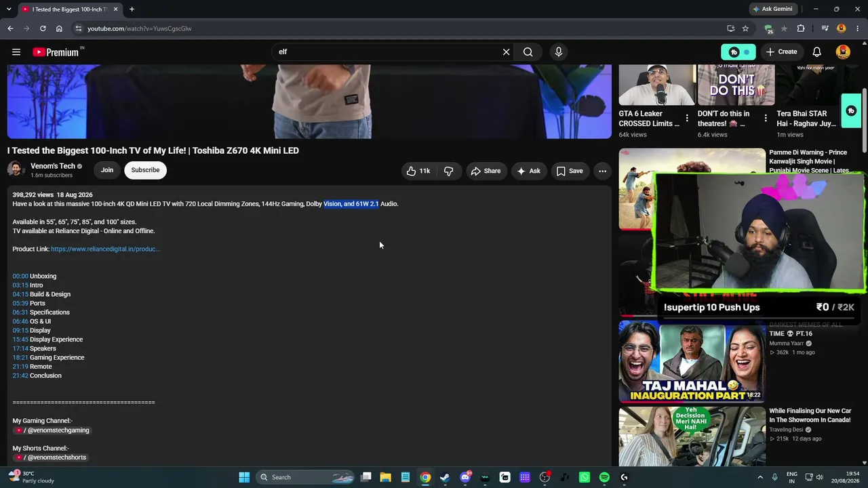Show hidden system tray icons
This screenshot has height=488, width=868.
point(759,477)
